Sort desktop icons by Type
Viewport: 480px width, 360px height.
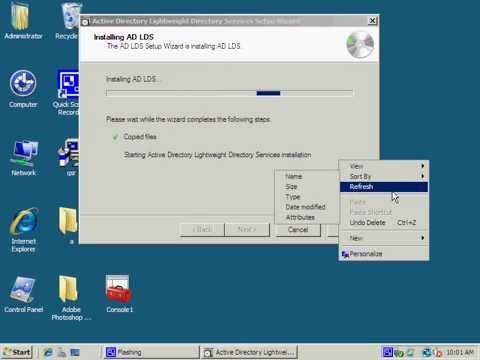point(307,197)
